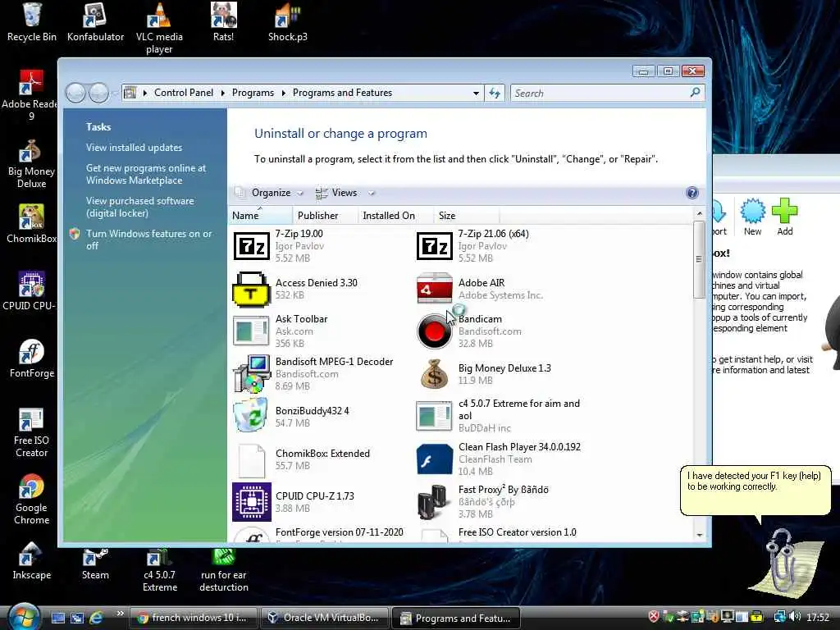Sort list by Publisher column header
840x630 pixels.
pyautogui.click(x=325, y=216)
